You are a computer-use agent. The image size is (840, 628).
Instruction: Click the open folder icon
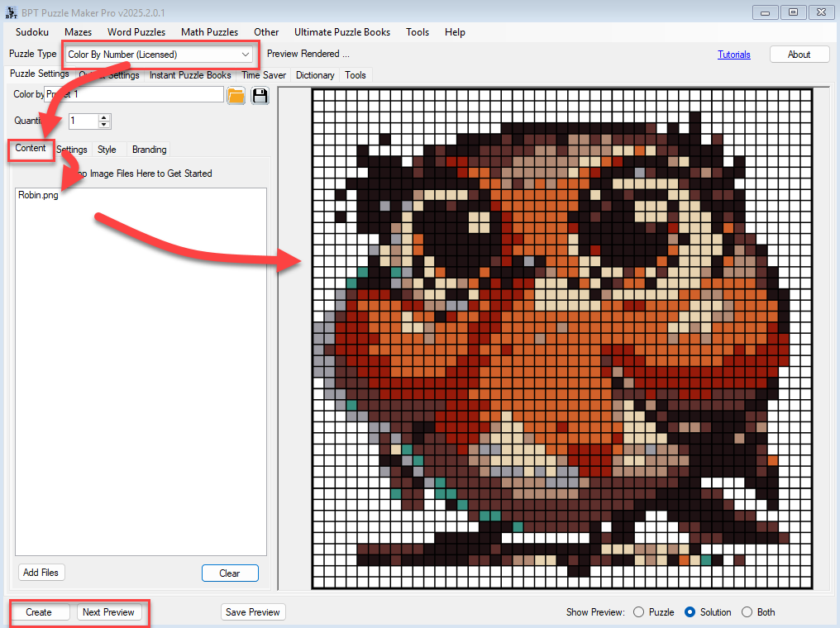coord(236,95)
